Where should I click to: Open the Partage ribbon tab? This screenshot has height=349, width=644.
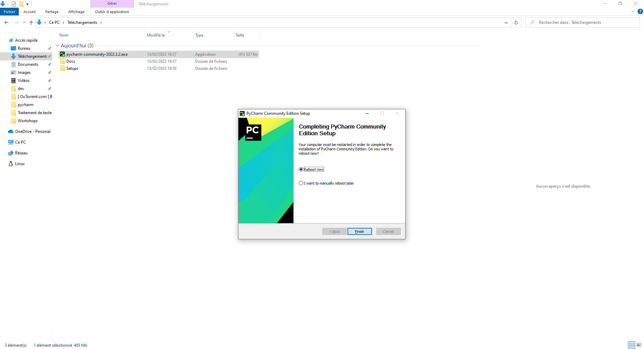(x=52, y=12)
